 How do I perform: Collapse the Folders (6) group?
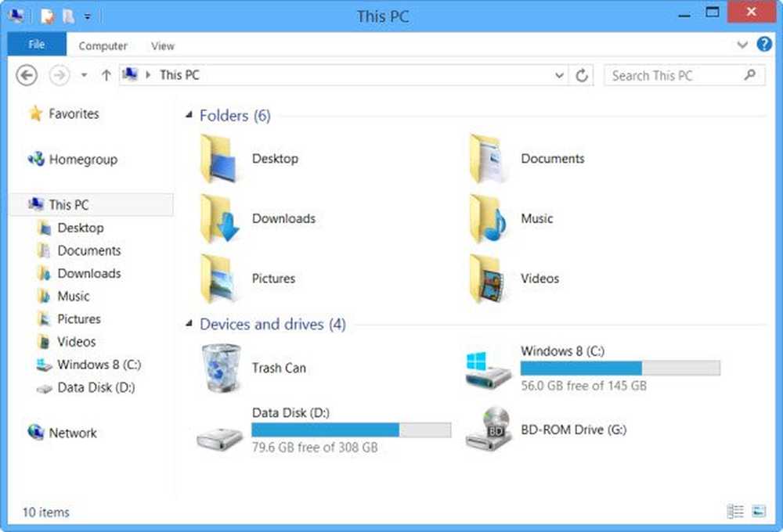189,116
